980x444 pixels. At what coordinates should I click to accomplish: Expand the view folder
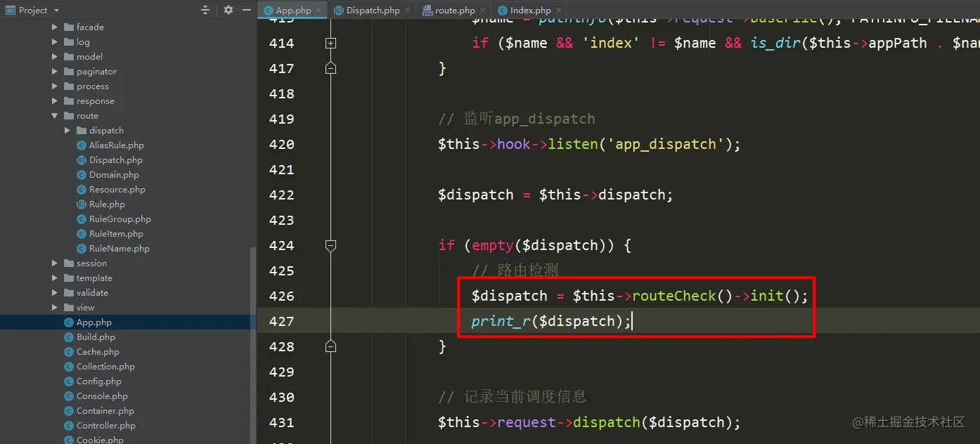(x=55, y=308)
